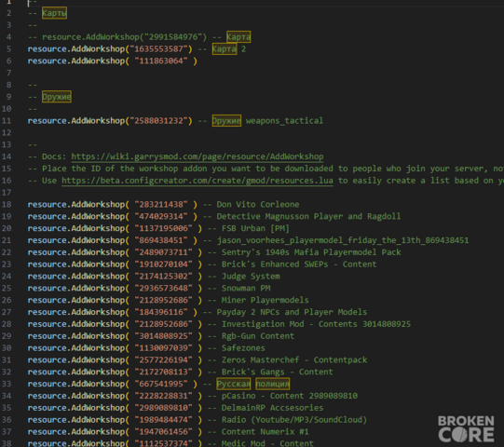Click the comment Miner Playermodels
This screenshot has height=447, width=504.
coord(266,300)
